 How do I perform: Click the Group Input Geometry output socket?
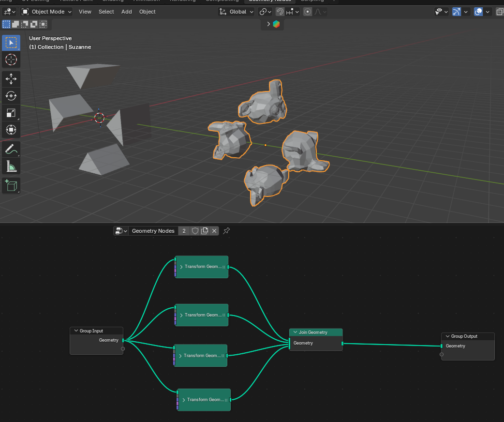(123, 340)
